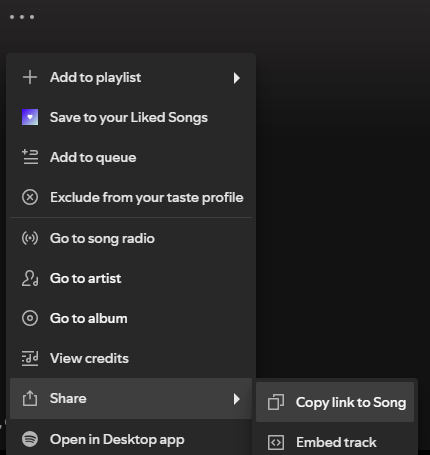Choose Open in Desktop app

tap(131, 439)
